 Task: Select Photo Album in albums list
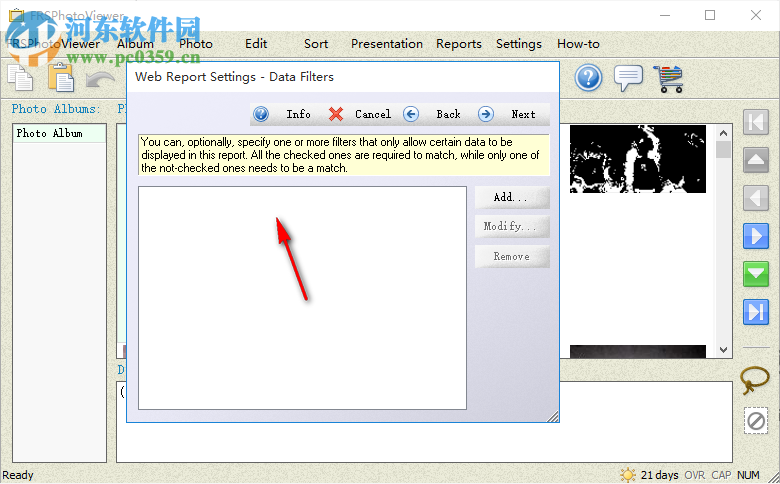click(59, 133)
